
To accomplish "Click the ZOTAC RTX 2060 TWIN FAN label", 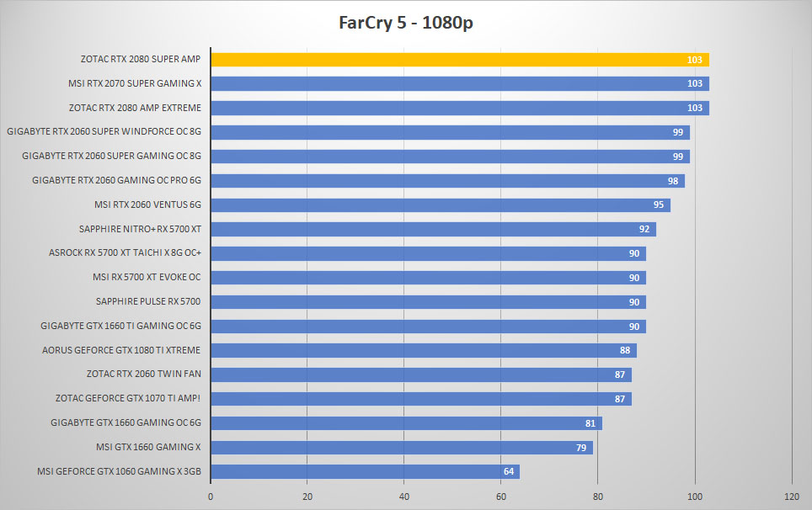I will coord(143,374).
